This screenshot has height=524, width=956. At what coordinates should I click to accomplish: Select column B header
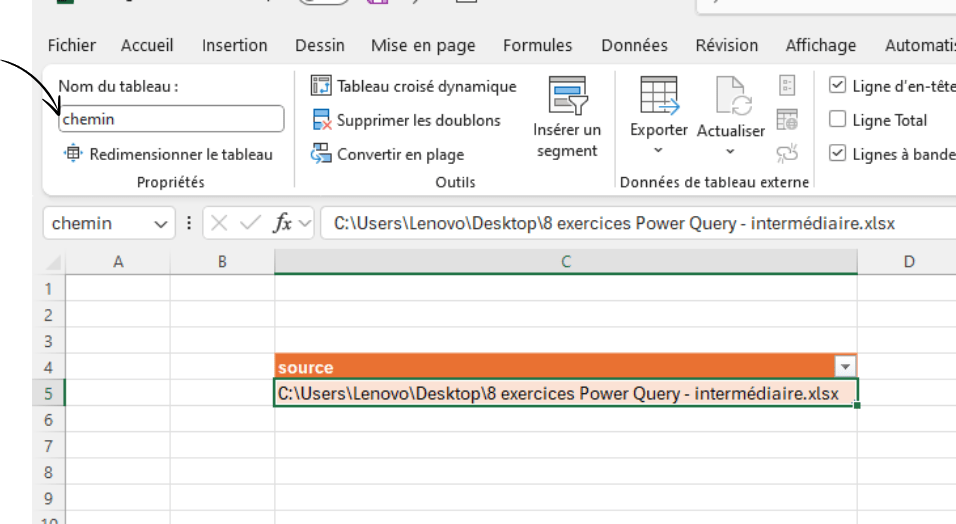click(222, 262)
